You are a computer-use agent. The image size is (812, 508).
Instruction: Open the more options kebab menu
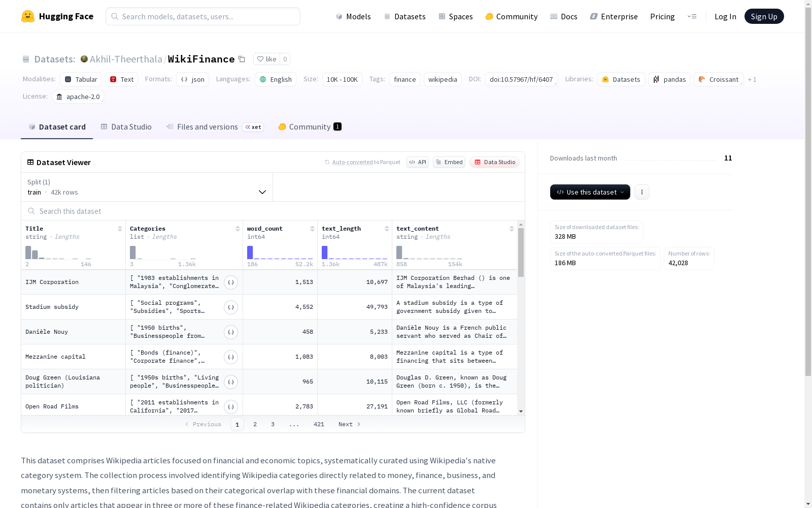point(642,192)
